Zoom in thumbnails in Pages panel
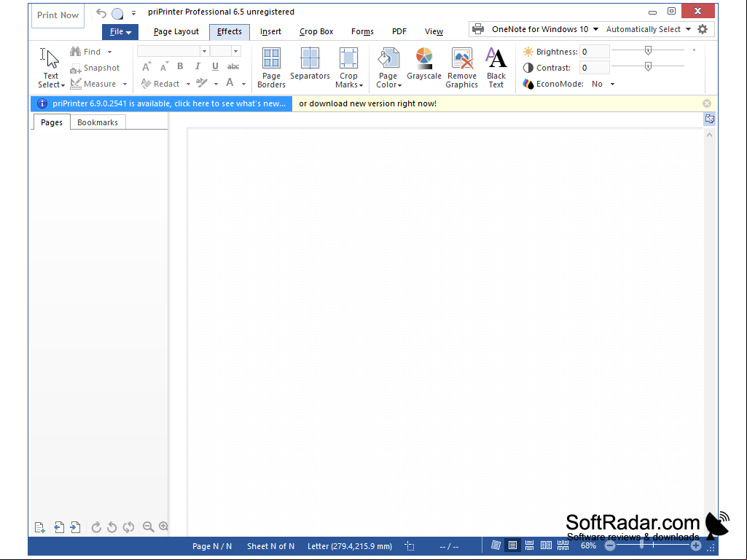Screen dimensions: 747x560 (163, 527)
